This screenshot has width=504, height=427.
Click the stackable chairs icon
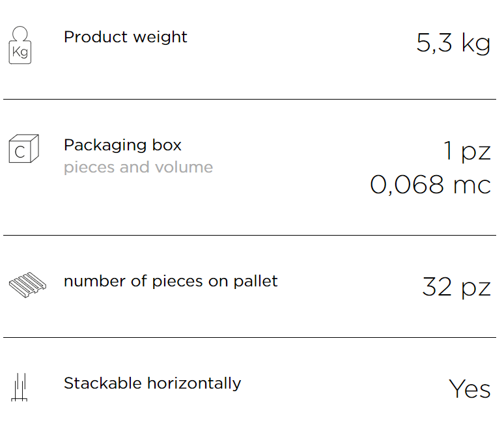pyautogui.click(x=20, y=387)
